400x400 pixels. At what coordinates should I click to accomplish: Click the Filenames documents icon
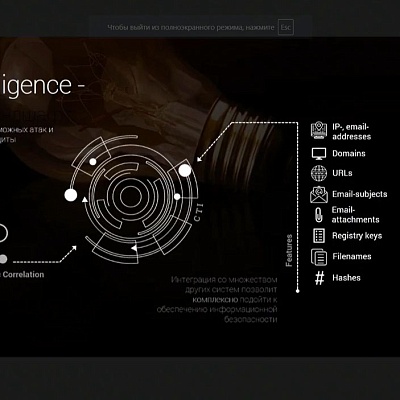(319, 257)
